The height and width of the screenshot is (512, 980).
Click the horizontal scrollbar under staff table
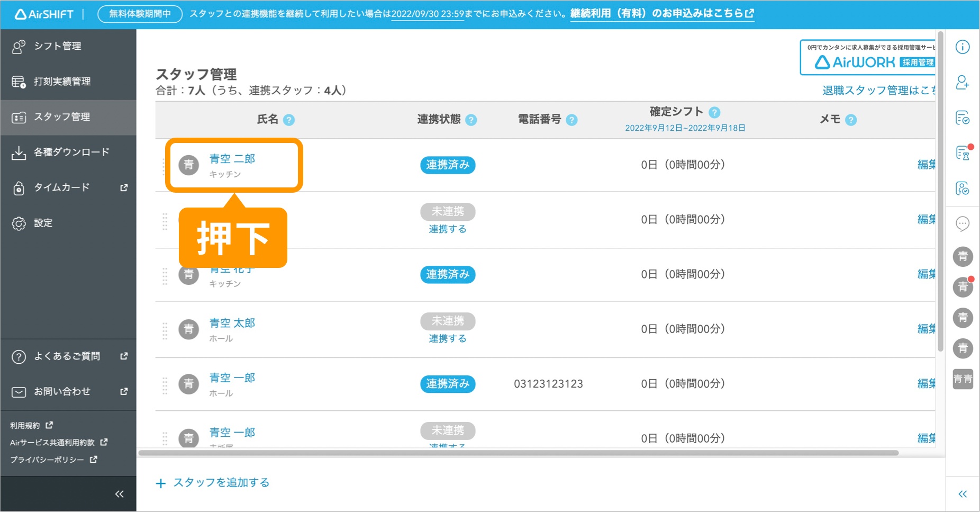coord(519,453)
